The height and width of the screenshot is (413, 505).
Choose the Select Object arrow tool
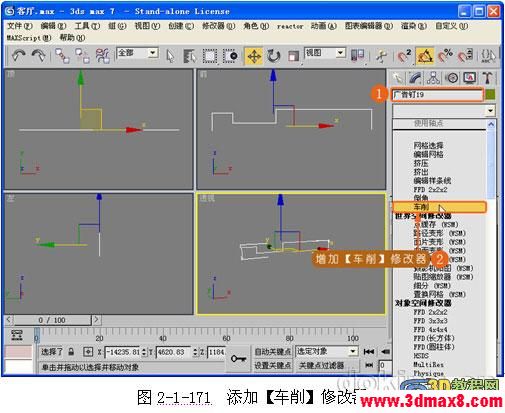[170, 56]
